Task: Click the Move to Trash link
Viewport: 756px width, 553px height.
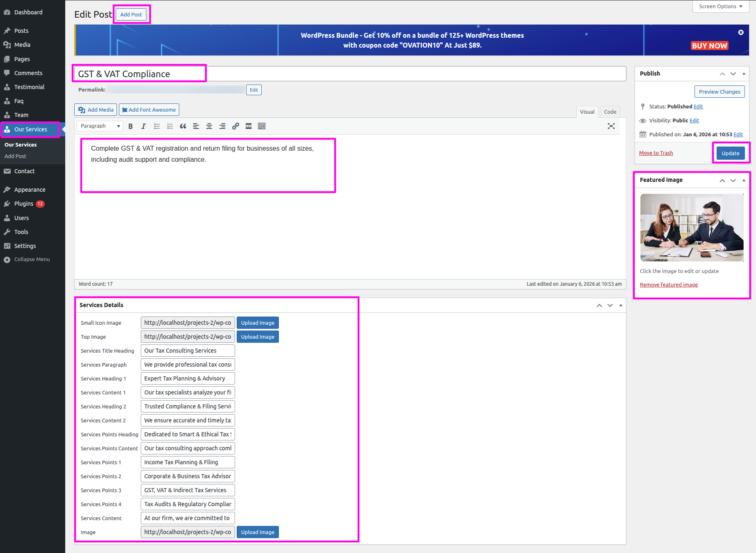Action: [x=656, y=153]
